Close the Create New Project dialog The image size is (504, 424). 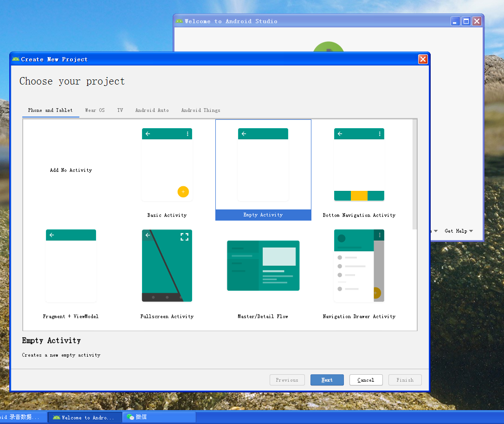click(x=423, y=59)
